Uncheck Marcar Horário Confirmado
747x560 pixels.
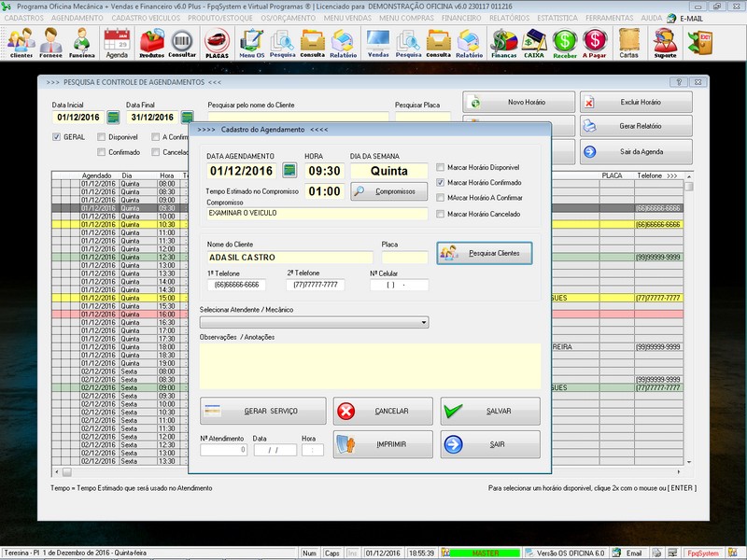440,182
